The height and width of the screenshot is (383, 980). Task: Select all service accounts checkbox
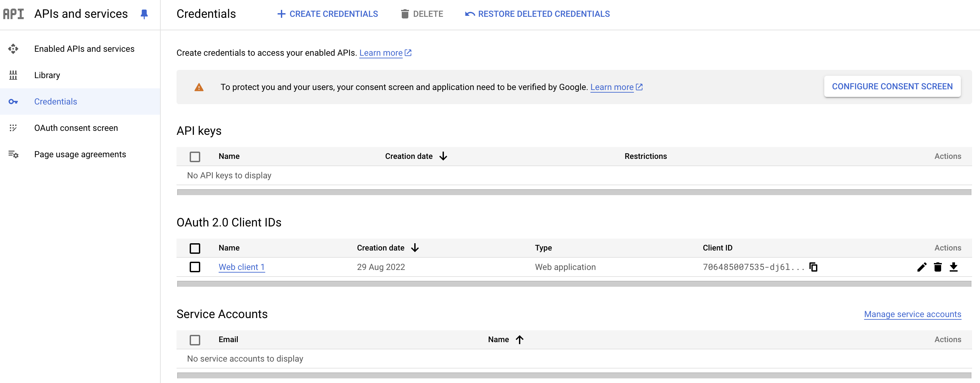pyautogui.click(x=195, y=339)
